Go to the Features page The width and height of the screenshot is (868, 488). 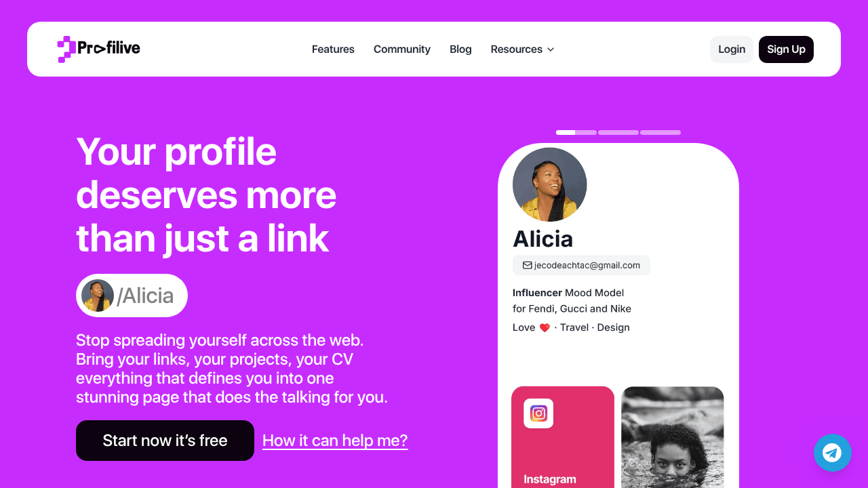coord(333,49)
